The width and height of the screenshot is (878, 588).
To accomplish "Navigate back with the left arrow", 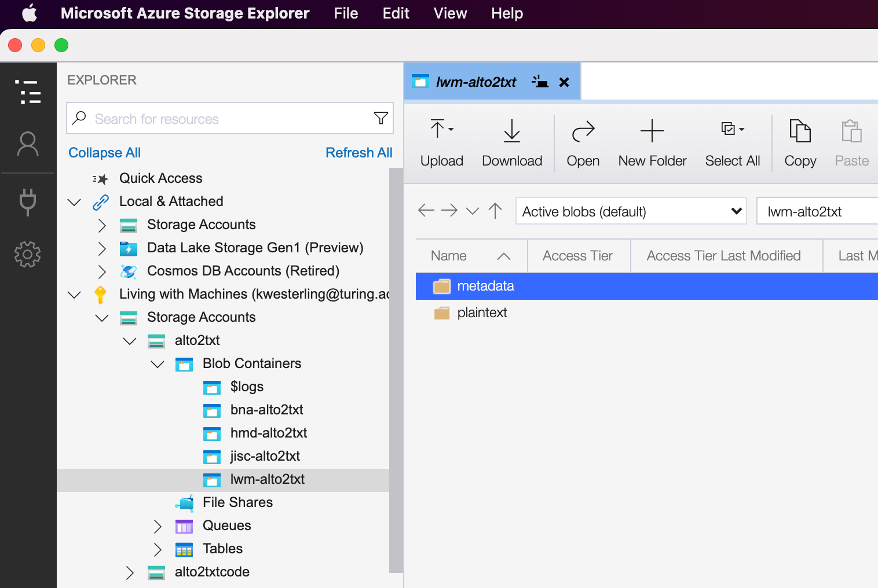I will (426, 210).
